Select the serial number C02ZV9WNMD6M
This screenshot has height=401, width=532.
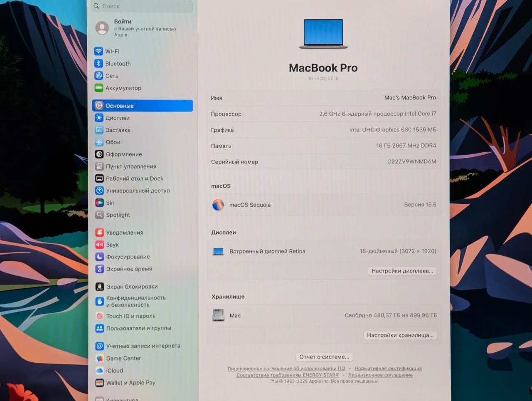[412, 161]
